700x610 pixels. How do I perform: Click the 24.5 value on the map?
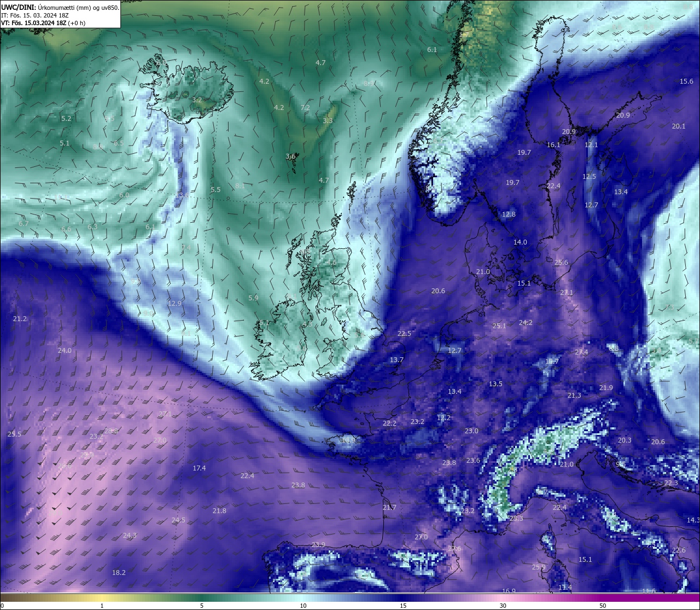click(x=178, y=520)
